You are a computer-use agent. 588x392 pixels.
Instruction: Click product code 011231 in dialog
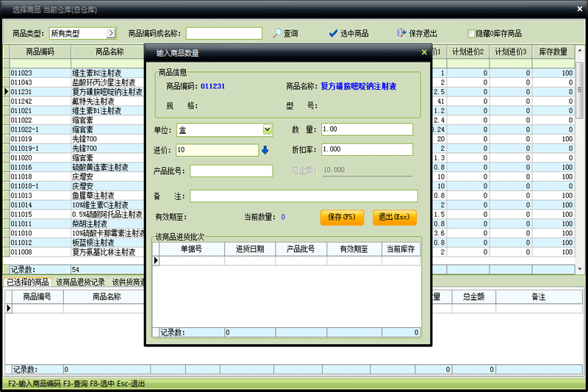212,86
